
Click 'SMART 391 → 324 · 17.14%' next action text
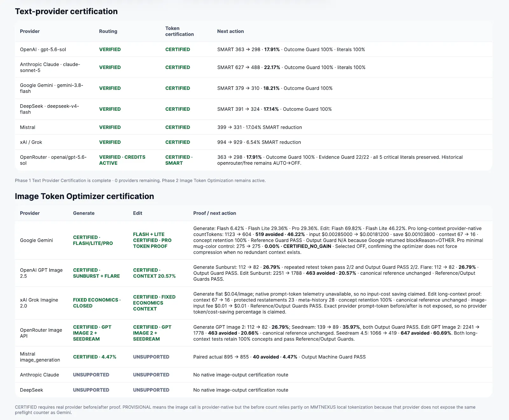click(248, 109)
